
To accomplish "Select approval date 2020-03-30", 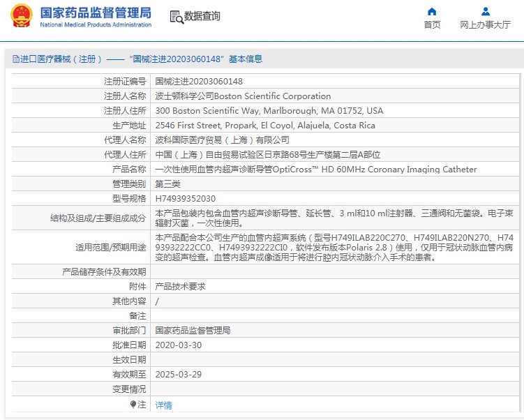I will tap(179, 345).
